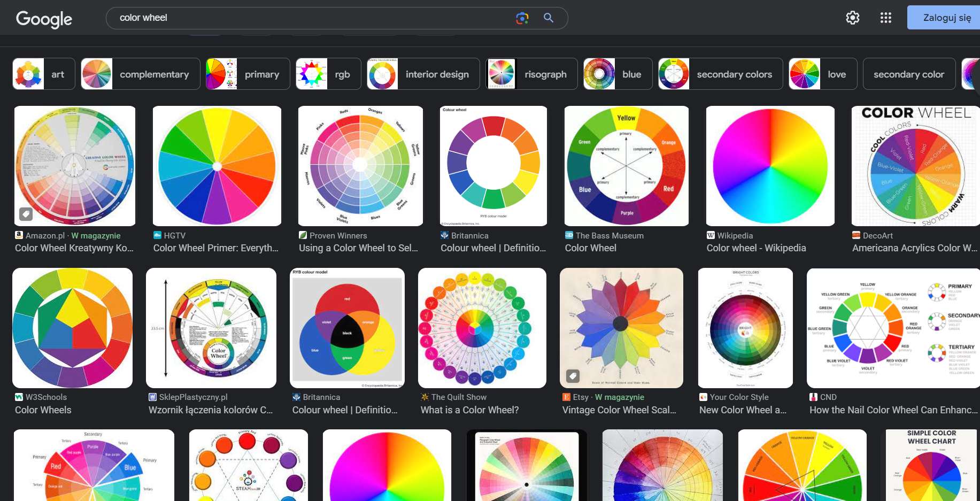Image resolution: width=980 pixels, height=501 pixels.
Task: Click the DecoArt source favicon
Action: [x=856, y=235]
